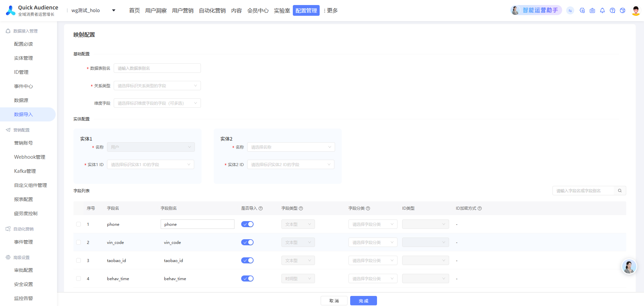Screen dimensions: 644x306
Task: Open 用户营销 in top navigation
Action: click(183, 10)
